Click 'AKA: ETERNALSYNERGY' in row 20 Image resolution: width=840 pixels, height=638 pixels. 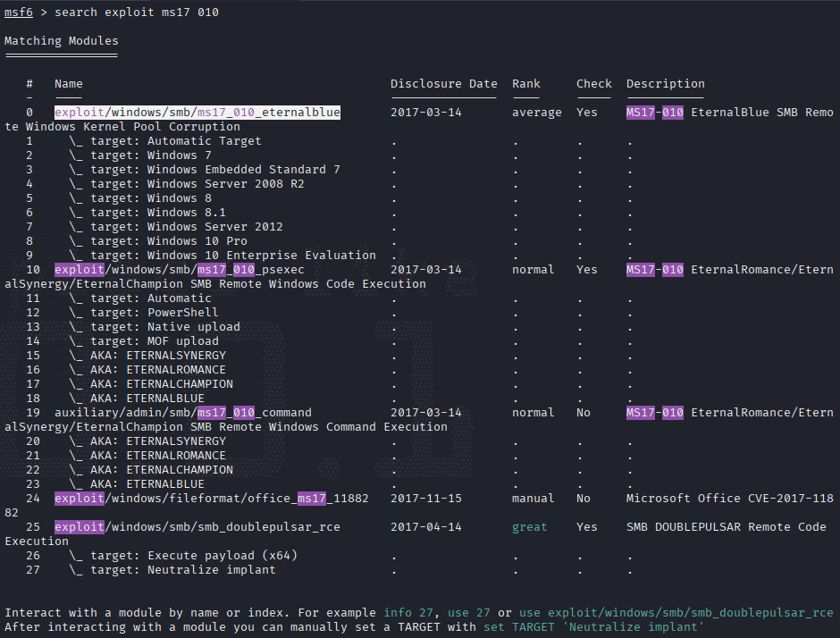158,441
